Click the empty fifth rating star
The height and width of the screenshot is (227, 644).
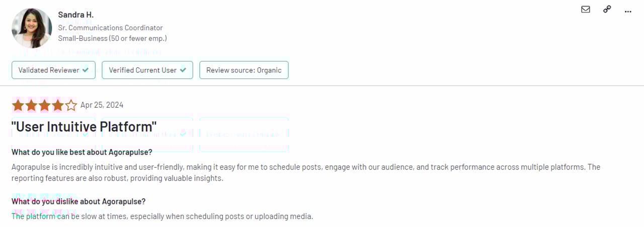pos(71,105)
